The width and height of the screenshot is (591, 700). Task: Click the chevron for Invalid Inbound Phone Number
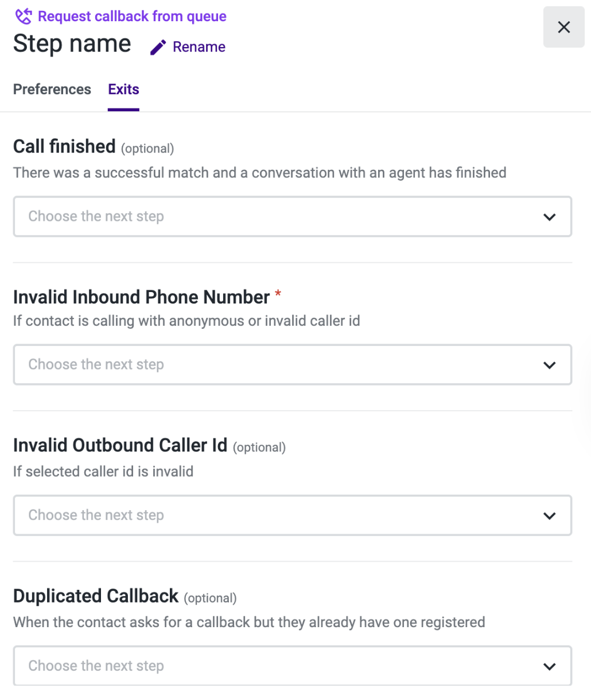tap(549, 365)
